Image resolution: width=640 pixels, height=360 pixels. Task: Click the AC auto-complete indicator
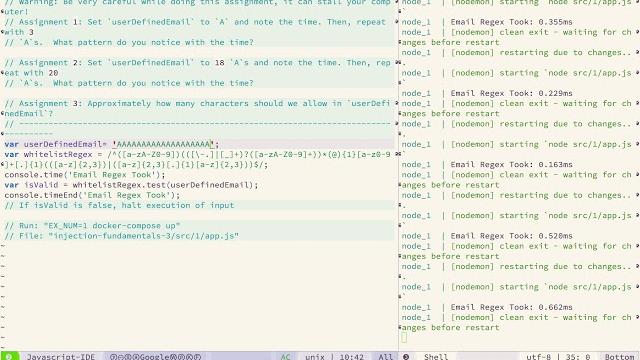[285, 356]
